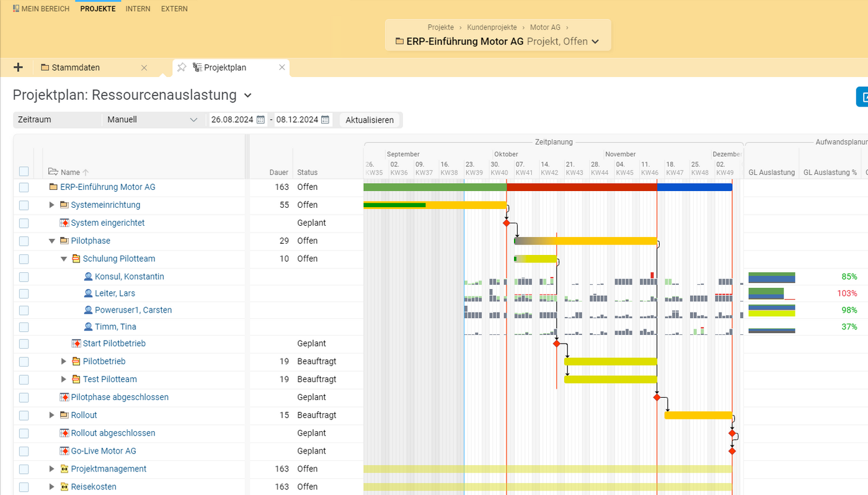Check the box for ERP-Einführung Motor AG row
The width and height of the screenshot is (868, 495).
[24, 187]
